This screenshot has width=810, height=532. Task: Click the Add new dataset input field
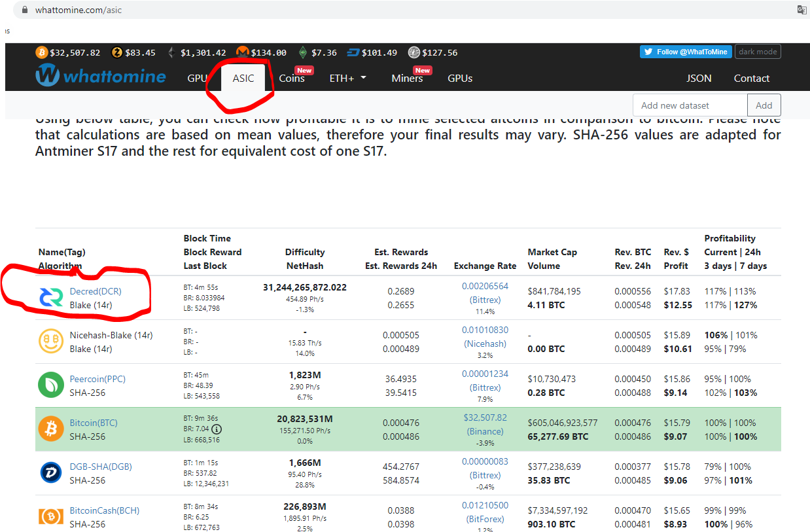coord(690,105)
